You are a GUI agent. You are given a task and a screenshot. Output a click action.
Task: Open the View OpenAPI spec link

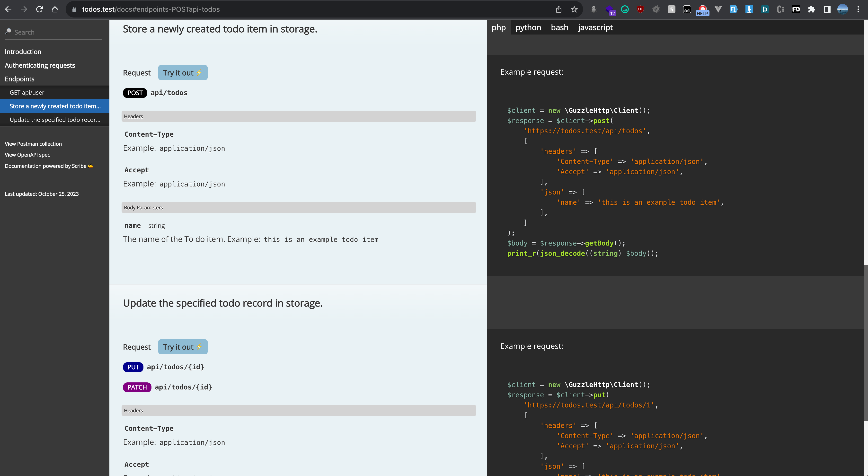coord(27,155)
